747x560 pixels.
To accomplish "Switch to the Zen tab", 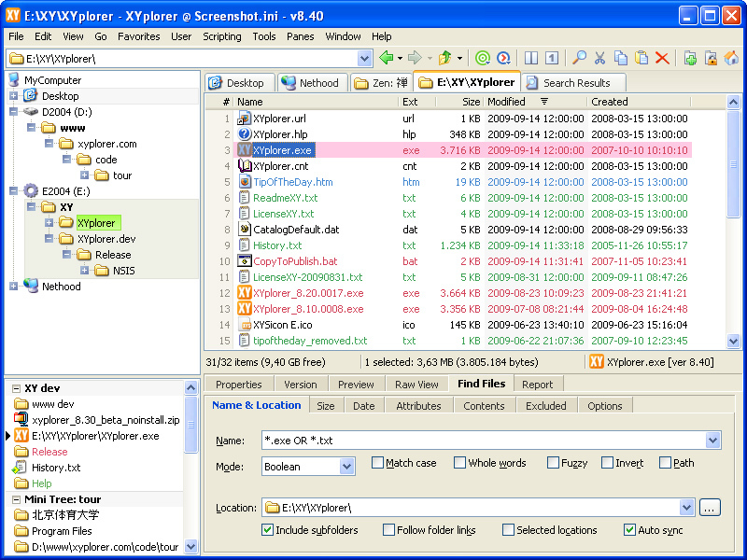I will [x=382, y=83].
